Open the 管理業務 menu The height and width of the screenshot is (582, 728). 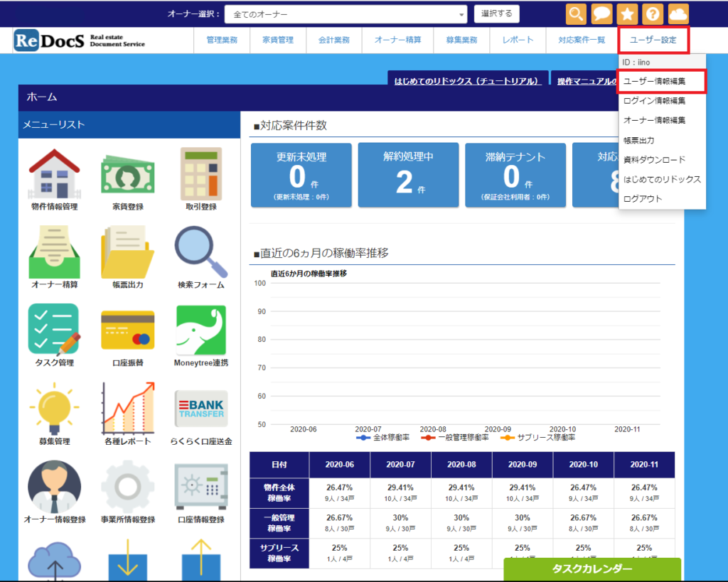pyautogui.click(x=222, y=41)
